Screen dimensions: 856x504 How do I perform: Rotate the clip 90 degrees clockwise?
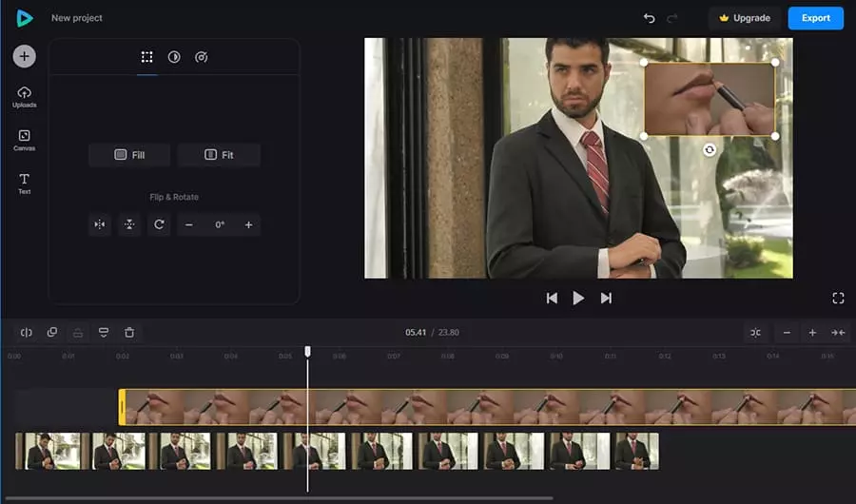[159, 224]
